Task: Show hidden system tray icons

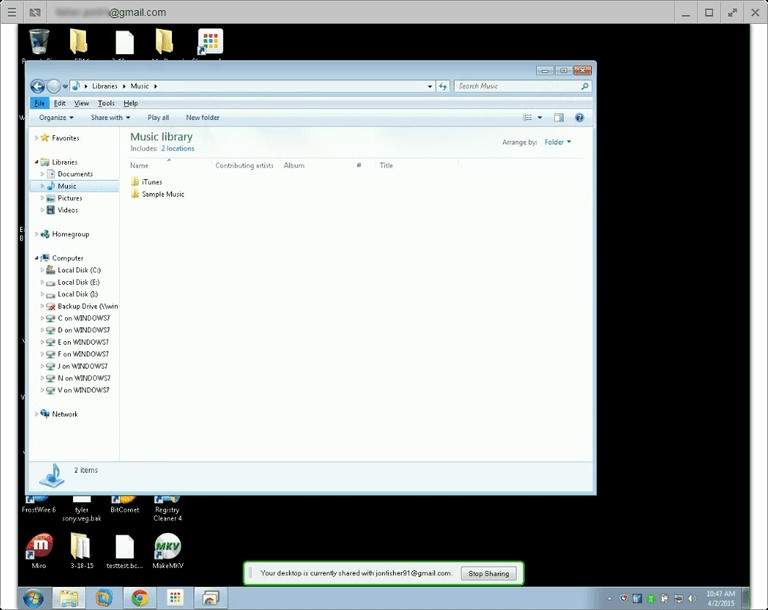Action: pos(610,598)
